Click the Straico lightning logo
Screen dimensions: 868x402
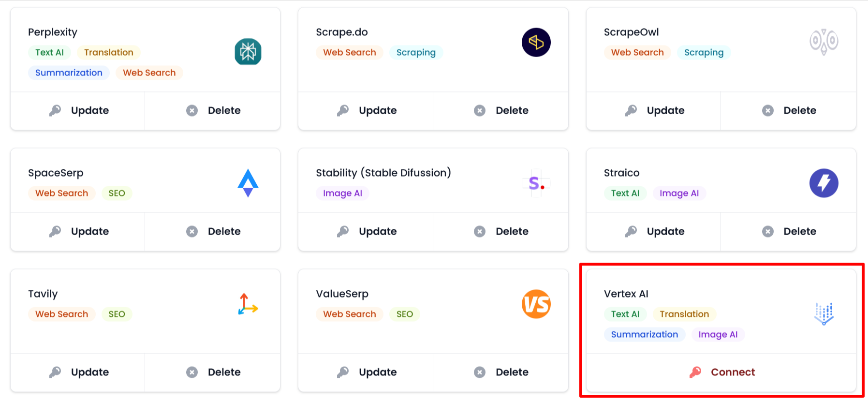pyautogui.click(x=824, y=183)
